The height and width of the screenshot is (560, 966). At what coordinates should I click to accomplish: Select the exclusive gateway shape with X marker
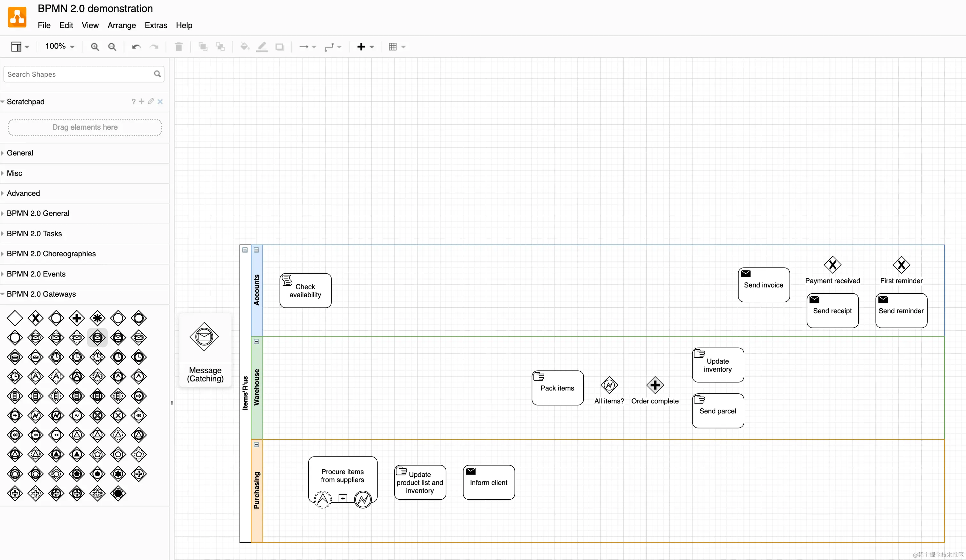point(35,318)
